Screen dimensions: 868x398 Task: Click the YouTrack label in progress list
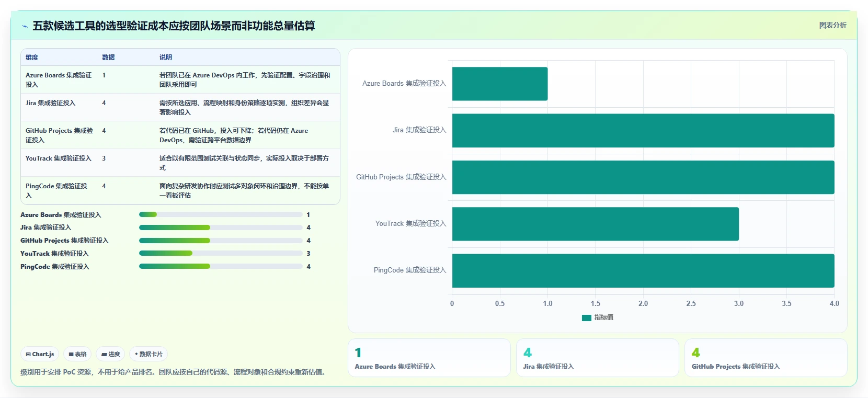(x=54, y=254)
